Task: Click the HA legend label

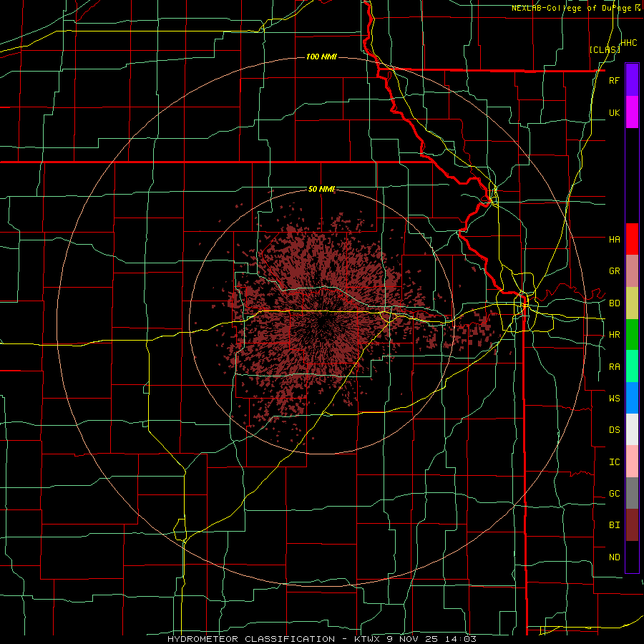Action: 614,240
